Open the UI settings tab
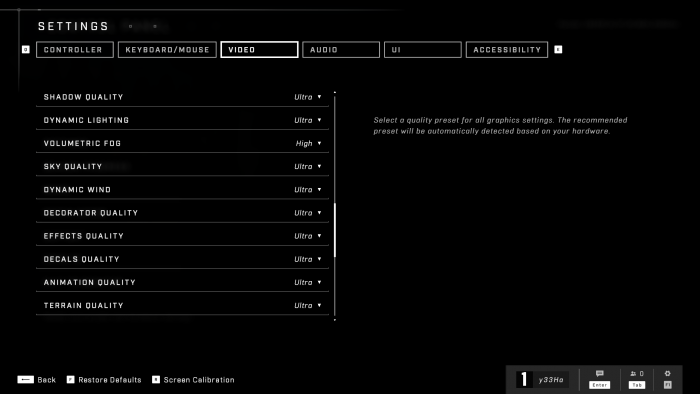 [423, 50]
